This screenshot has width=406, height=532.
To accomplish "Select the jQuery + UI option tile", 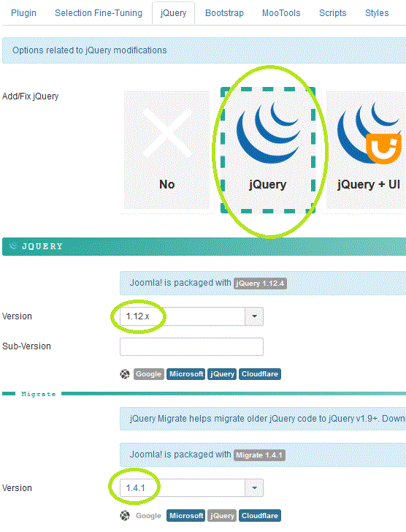I will click(366, 150).
